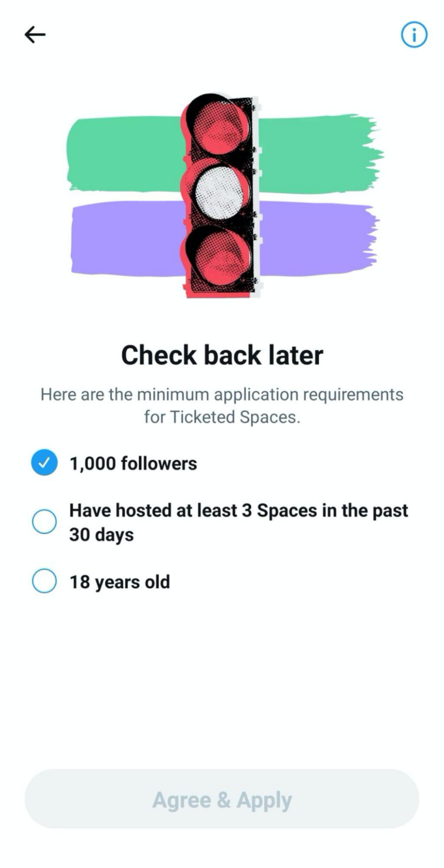Viewport: 444px width, 868px height.
Task: Click the top red traffic light lamp
Action: 218,128
